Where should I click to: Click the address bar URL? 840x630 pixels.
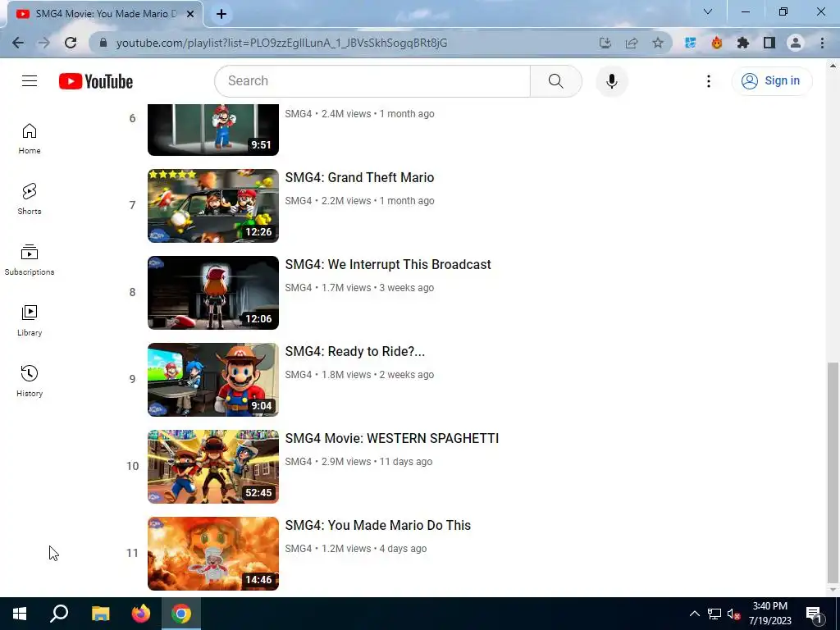click(282, 43)
